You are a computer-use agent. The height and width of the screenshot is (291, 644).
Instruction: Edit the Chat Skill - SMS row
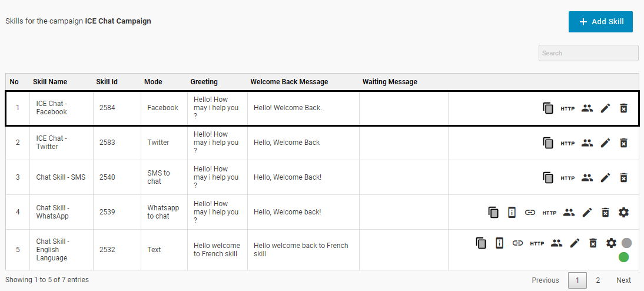click(x=605, y=177)
